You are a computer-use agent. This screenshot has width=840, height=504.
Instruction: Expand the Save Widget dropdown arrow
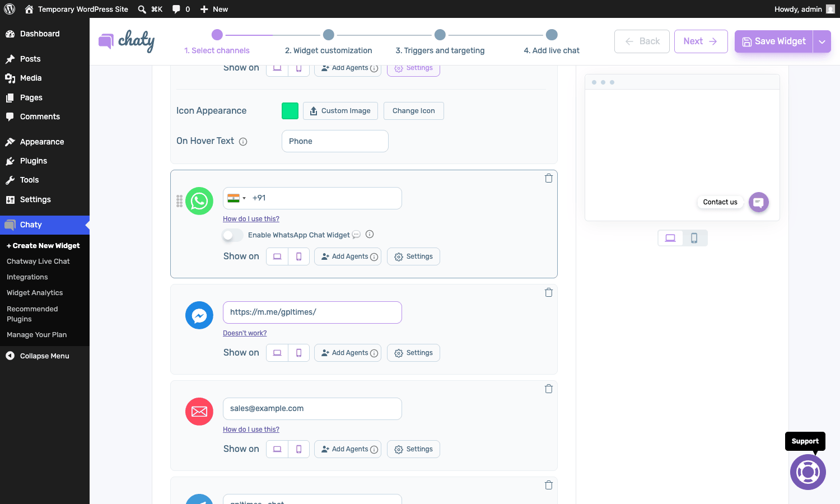(x=822, y=41)
